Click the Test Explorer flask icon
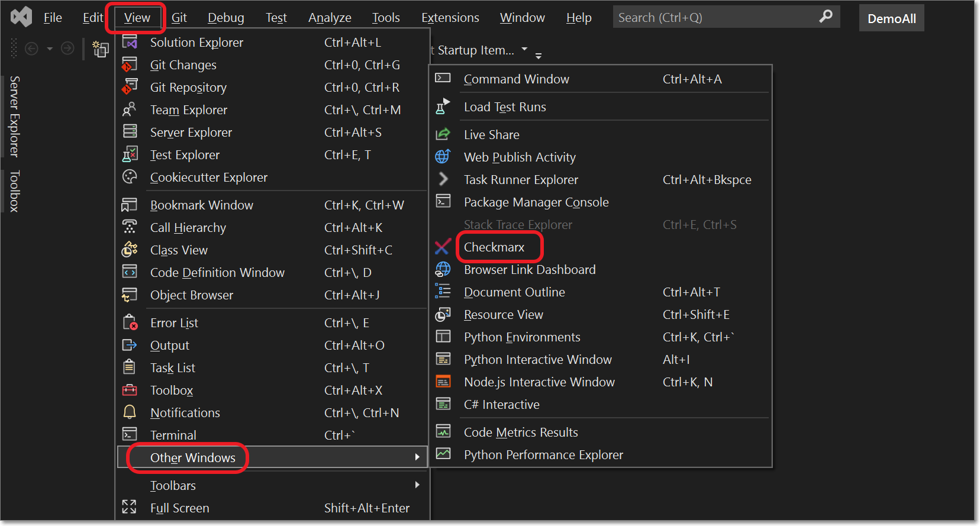This screenshot has width=980, height=526. coord(130,154)
